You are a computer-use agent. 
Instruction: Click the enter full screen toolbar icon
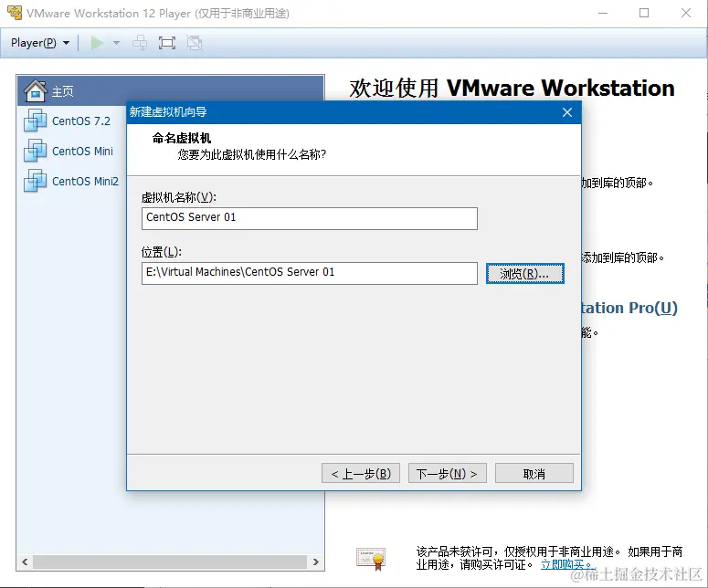(167, 43)
